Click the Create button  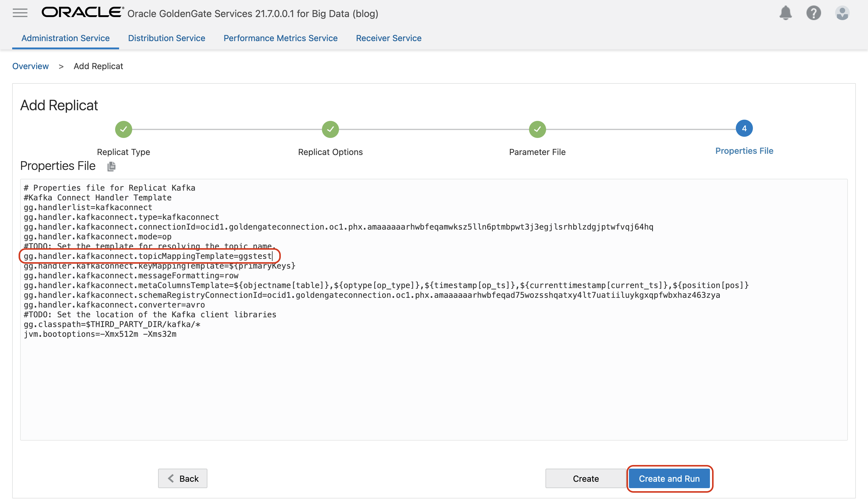click(x=586, y=478)
